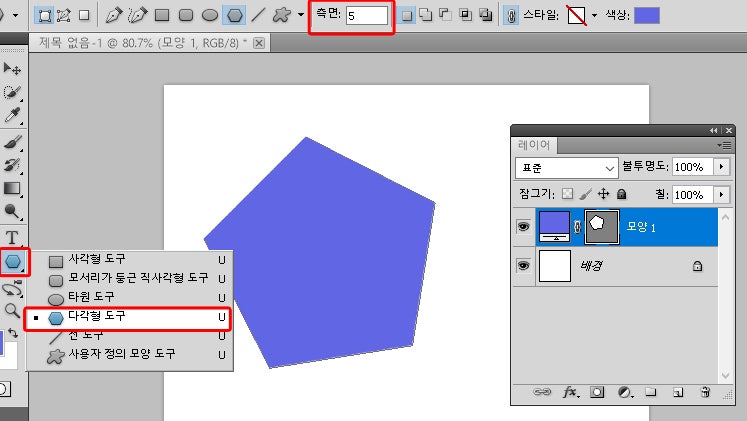This screenshot has width=747, height=421.
Task: Choose Intersect Shape Areas option
Action: tap(465, 15)
